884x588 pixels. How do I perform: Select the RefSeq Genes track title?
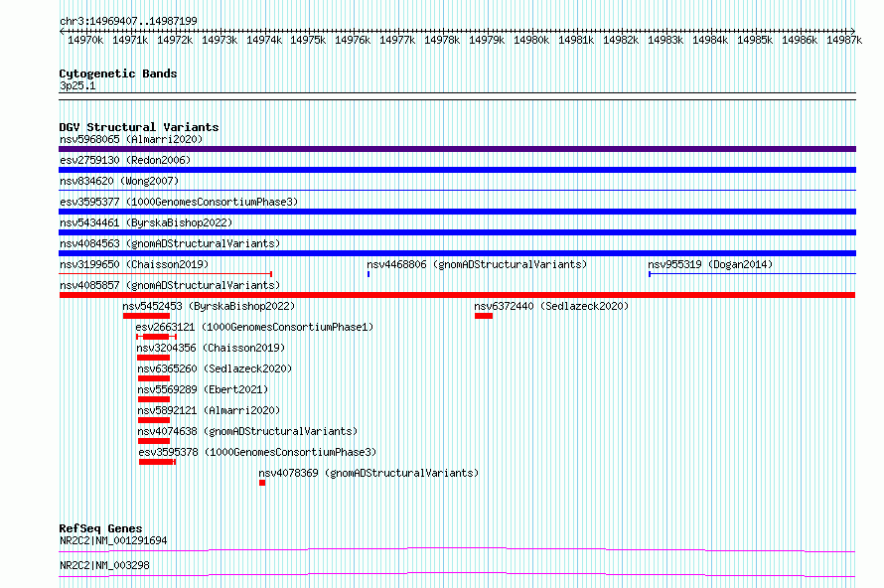tap(100, 528)
